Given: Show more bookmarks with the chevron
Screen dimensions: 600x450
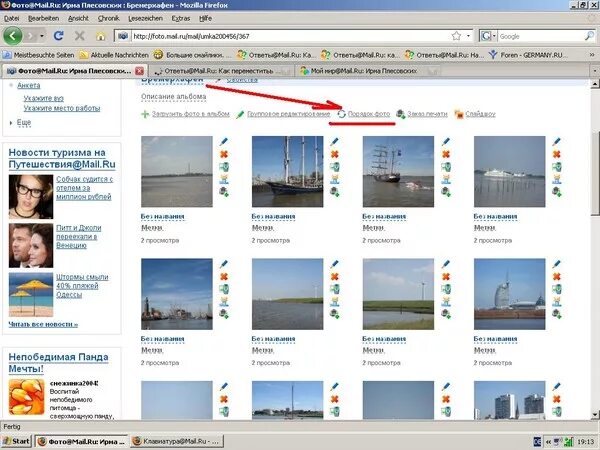Looking at the screenshot, I should click(x=592, y=55).
